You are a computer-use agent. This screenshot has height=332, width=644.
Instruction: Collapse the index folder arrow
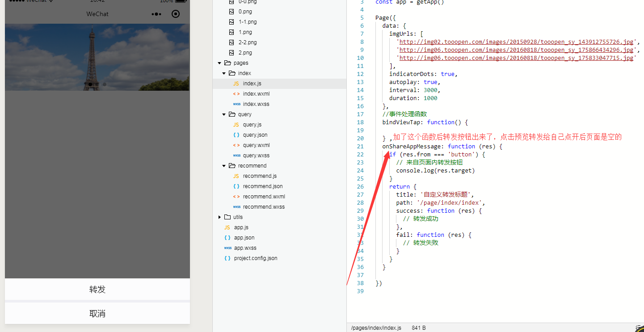coord(224,73)
